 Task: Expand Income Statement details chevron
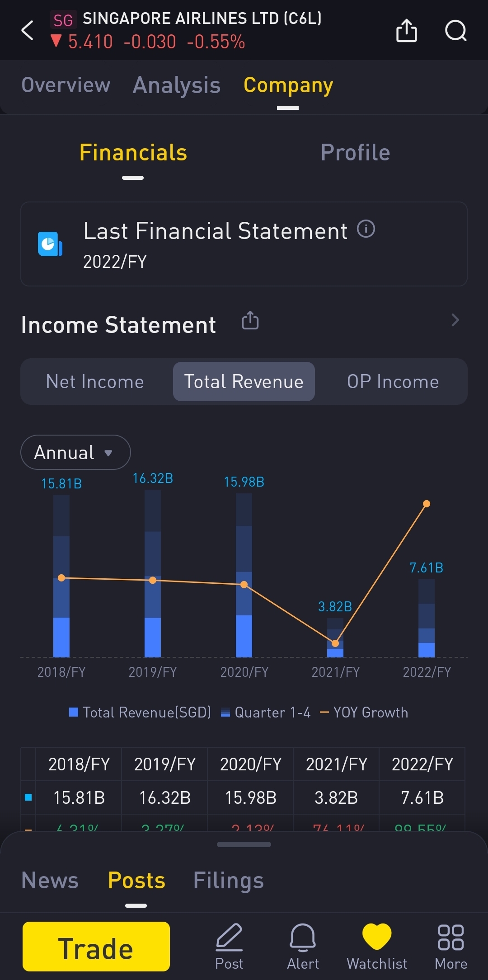tap(455, 320)
